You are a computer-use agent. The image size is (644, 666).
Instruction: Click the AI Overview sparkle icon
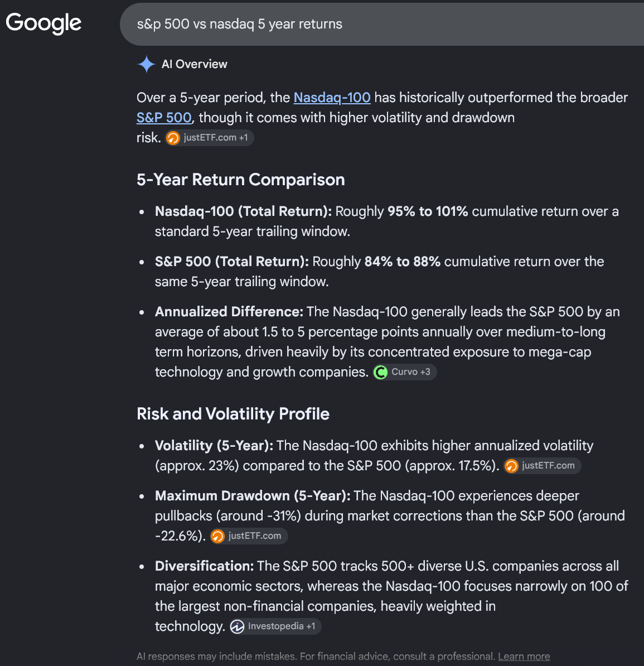pos(147,64)
